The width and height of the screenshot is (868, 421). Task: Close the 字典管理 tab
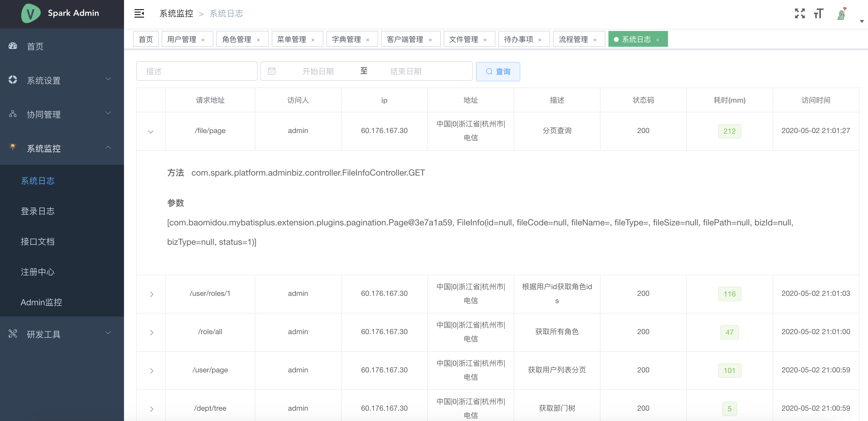point(368,40)
